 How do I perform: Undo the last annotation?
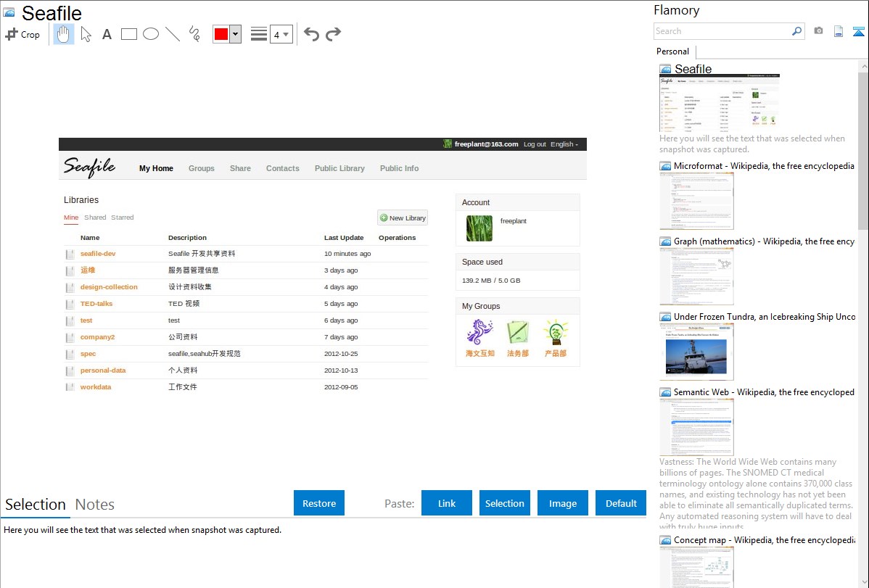tap(311, 34)
